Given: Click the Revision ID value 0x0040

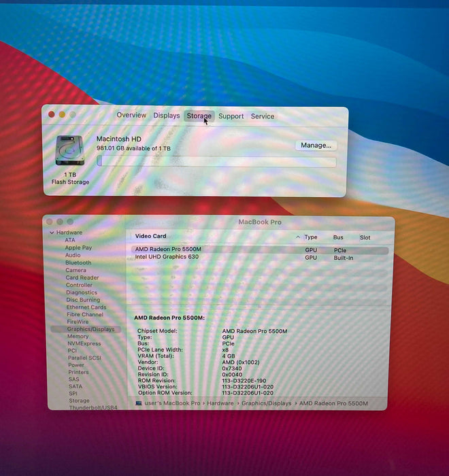Looking at the screenshot, I should click(x=232, y=374).
